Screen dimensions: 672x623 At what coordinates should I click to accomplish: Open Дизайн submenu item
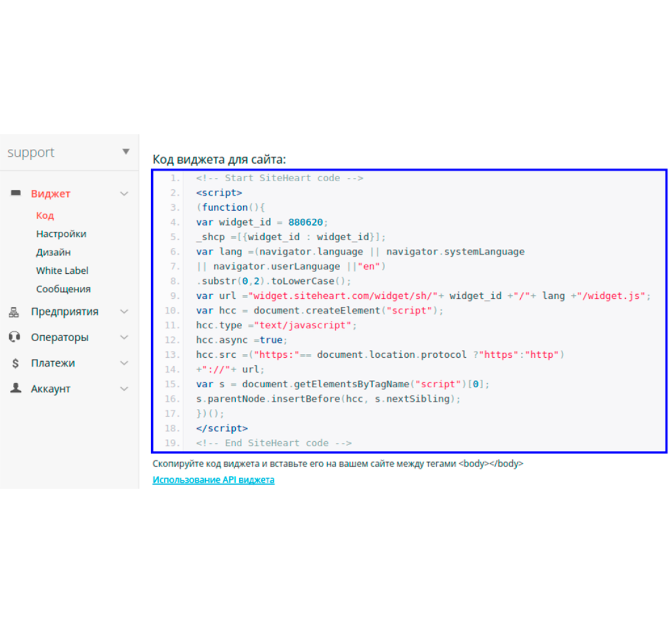tap(53, 252)
